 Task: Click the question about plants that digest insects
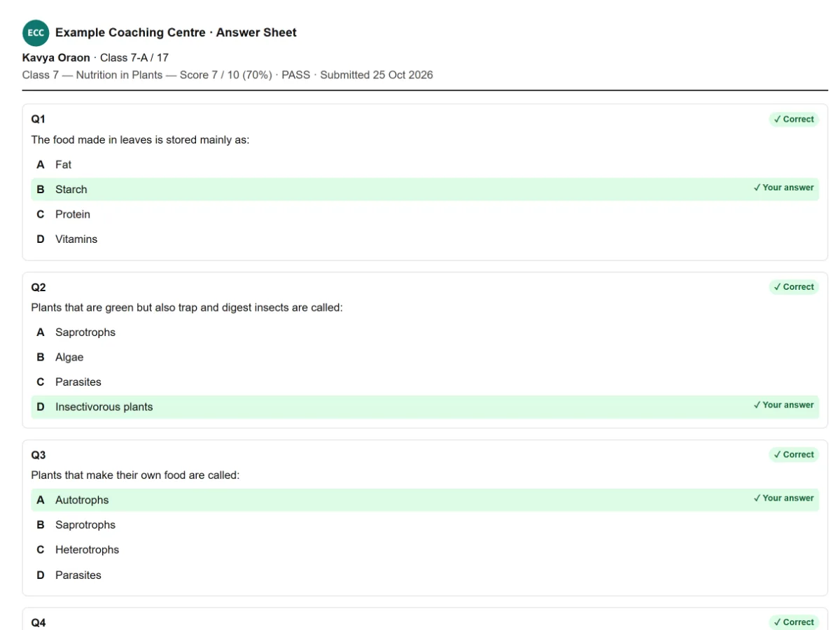(x=187, y=307)
